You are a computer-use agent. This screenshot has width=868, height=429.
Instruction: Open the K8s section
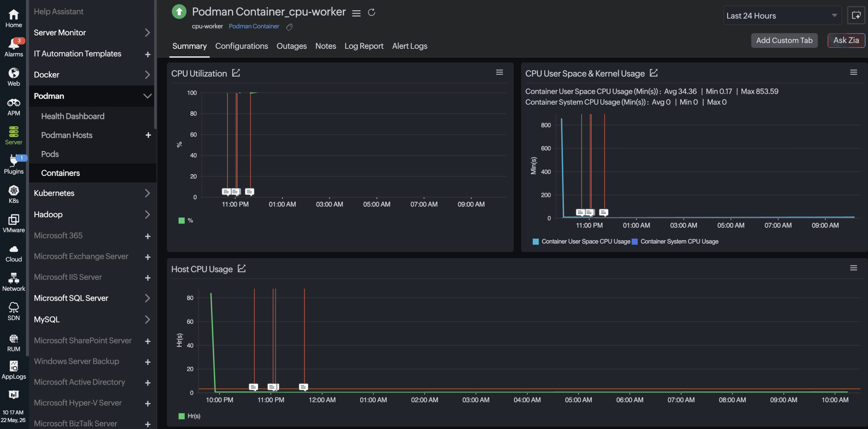(13, 194)
